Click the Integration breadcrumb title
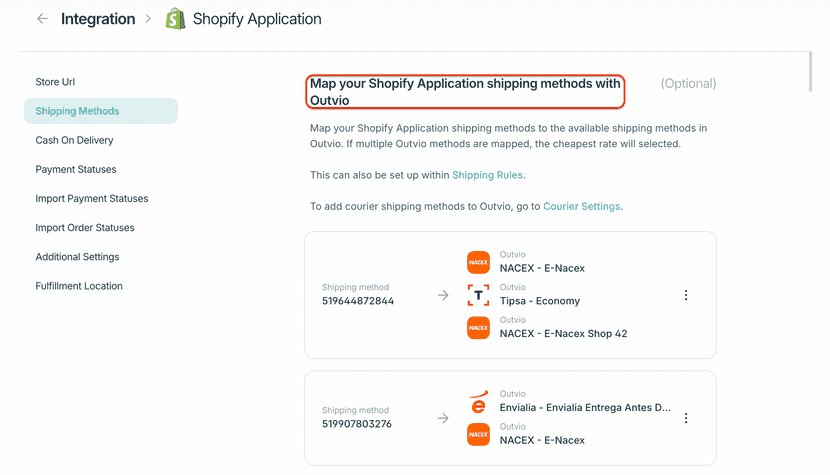 pos(98,19)
